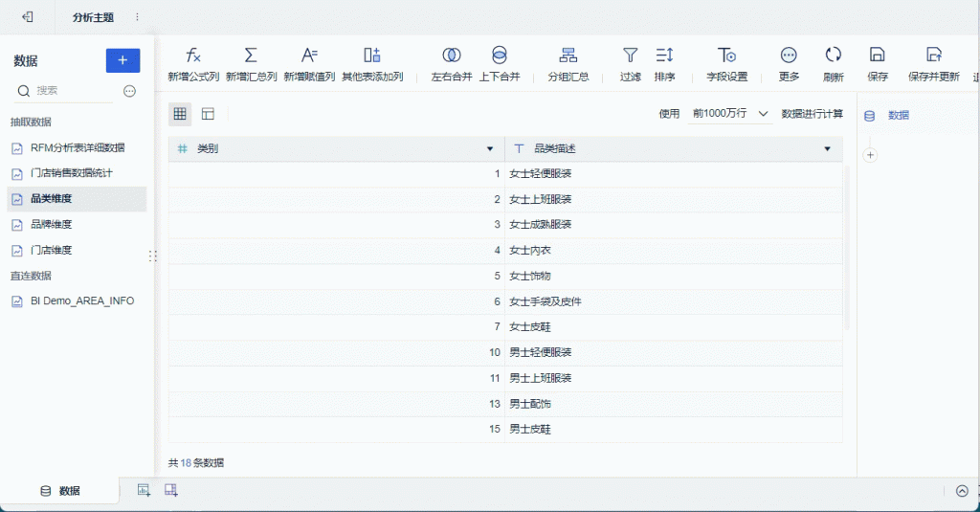980x512 pixels.
Task: Click cell 男士上班服装
Action: 673,378
